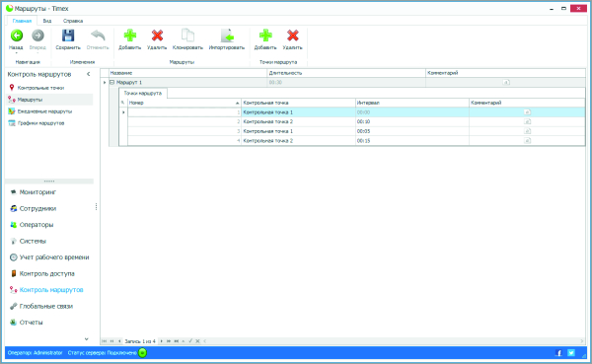Expand more navigation modules chevron at bottom

pos(87,338)
